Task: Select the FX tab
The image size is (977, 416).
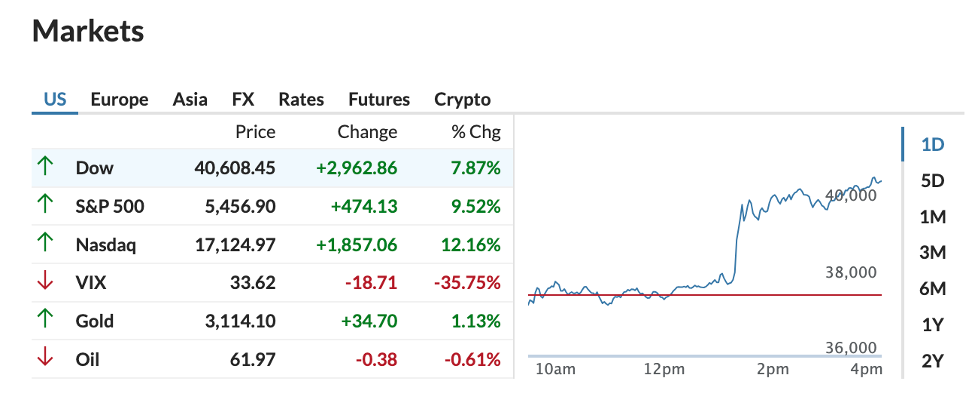Action: [x=243, y=99]
